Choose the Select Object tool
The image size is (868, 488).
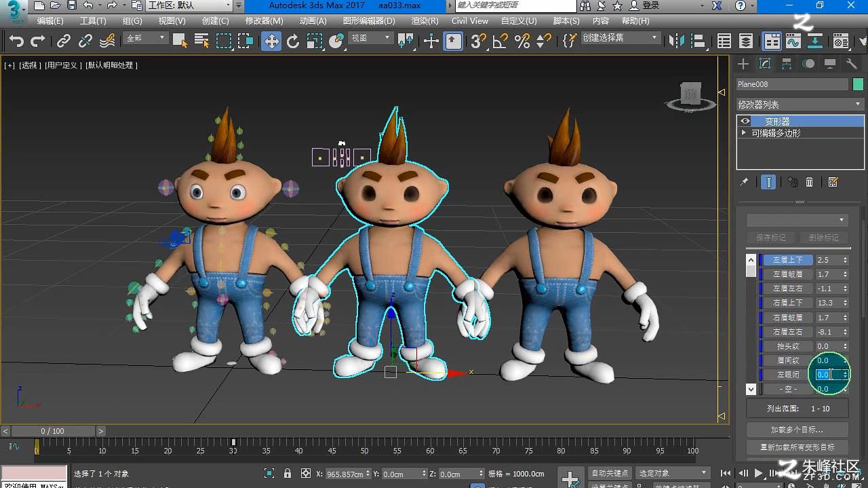coord(180,41)
